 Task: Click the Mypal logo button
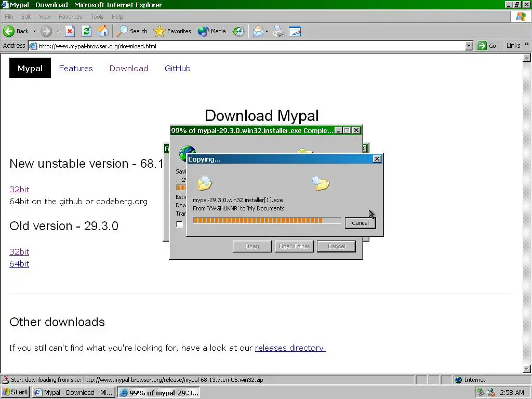pyautogui.click(x=30, y=68)
